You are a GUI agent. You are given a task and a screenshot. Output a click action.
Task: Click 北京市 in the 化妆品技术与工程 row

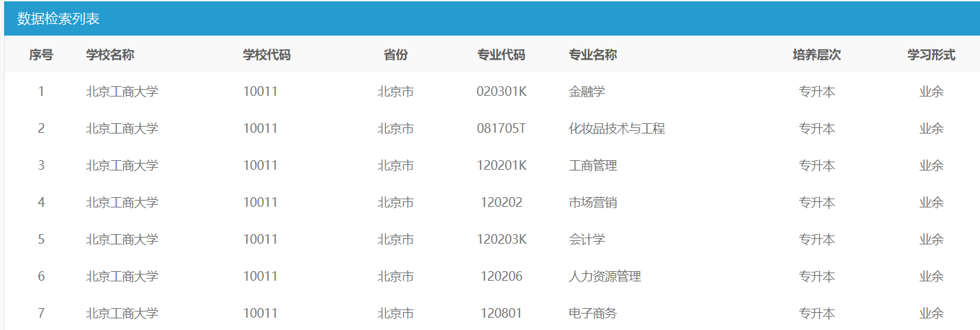[x=395, y=128]
